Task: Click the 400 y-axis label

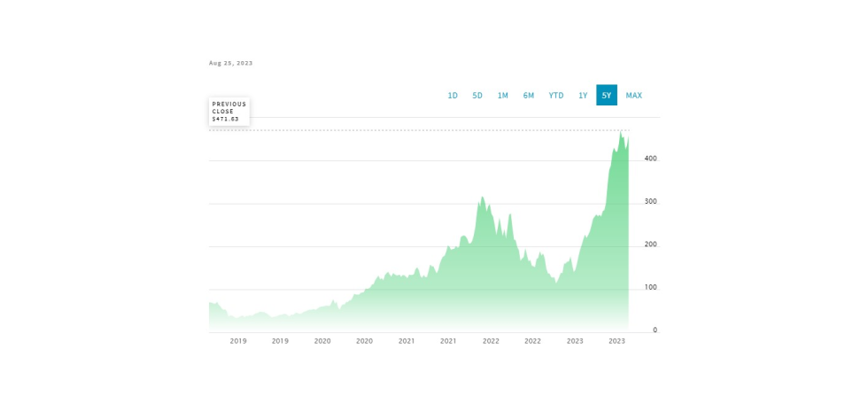Action: tap(650, 159)
